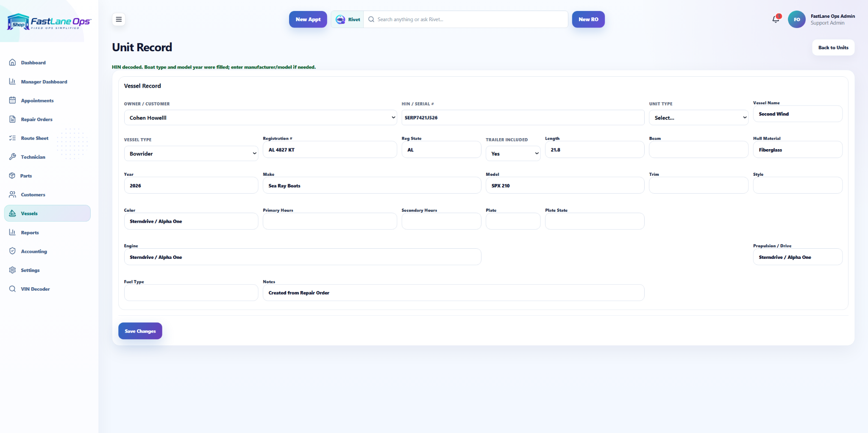Open Appointments from the sidebar
Image resolution: width=868 pixels, height=433 pixels.
(x=47, y=100)
